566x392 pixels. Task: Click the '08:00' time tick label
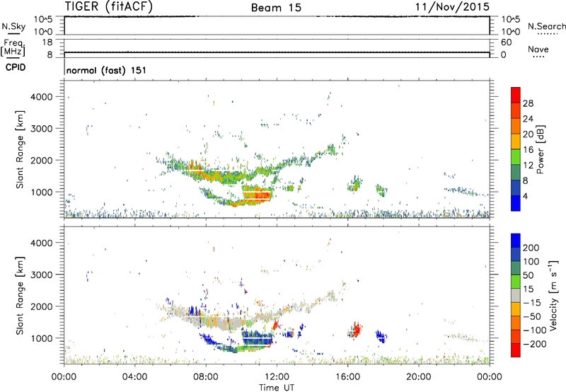(206, 377)
